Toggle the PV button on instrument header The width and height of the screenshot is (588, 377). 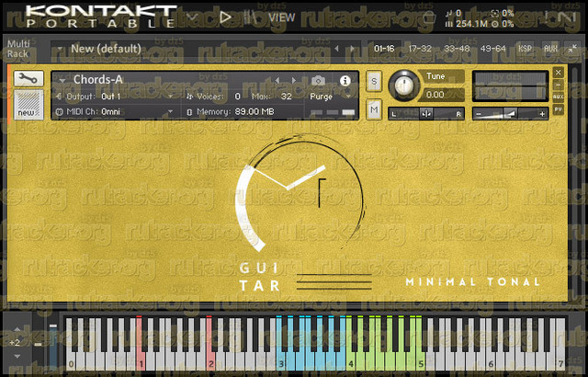pos(558,109)
